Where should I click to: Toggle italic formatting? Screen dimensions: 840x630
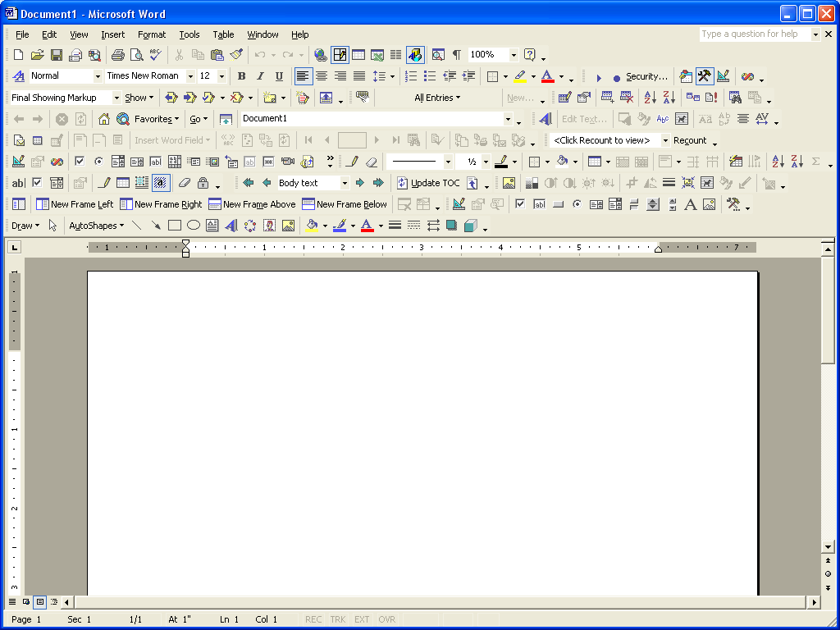260,75
